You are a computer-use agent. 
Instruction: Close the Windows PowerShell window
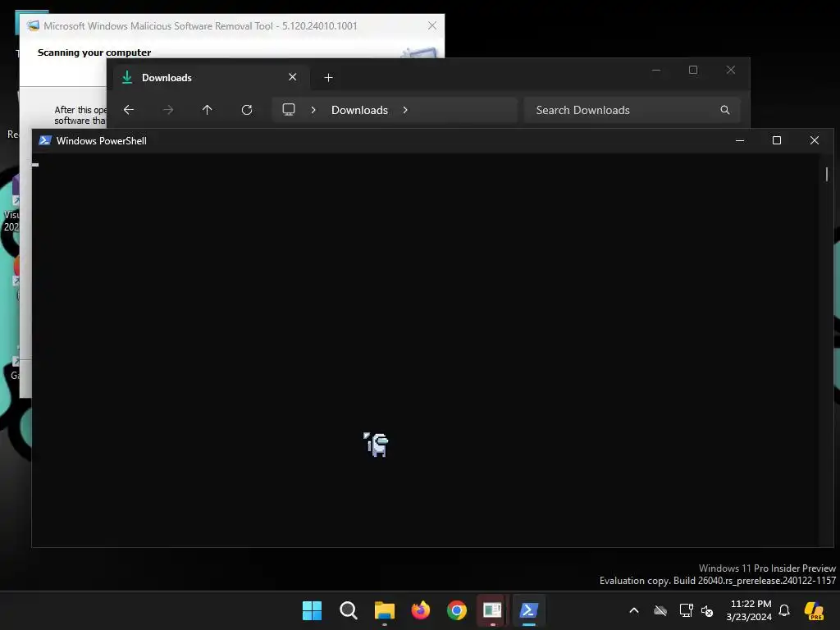[x=815, y=140]
